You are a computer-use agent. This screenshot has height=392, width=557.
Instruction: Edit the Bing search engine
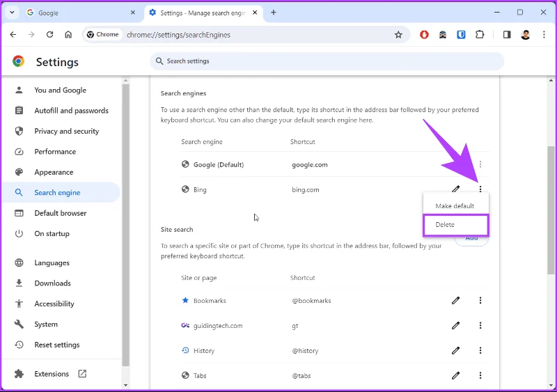pos(456,189)
